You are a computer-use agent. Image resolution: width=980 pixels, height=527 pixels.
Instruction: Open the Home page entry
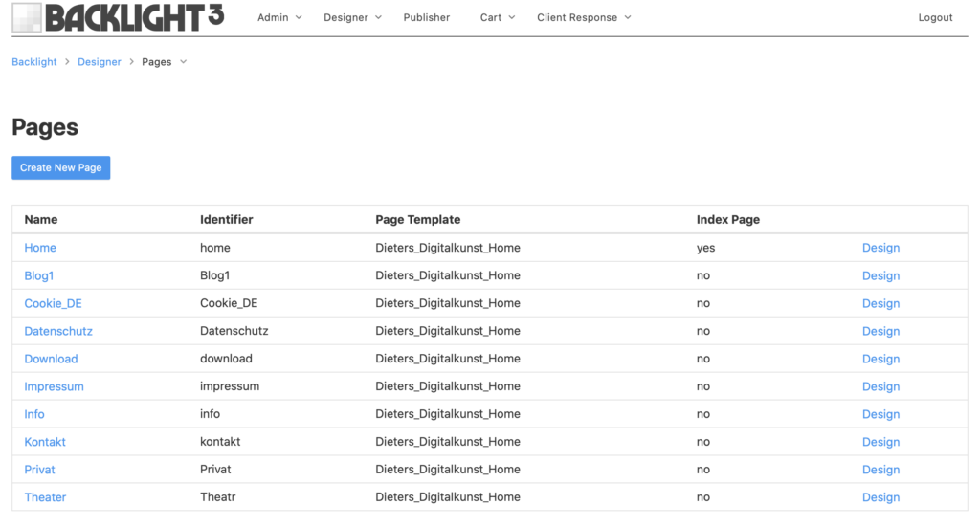[40, 248]
